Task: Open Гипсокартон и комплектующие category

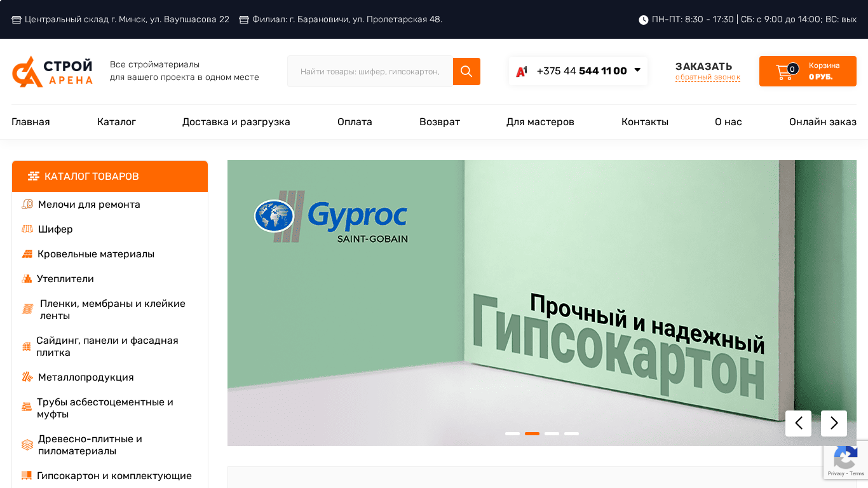Action: (x=114, y=476)
